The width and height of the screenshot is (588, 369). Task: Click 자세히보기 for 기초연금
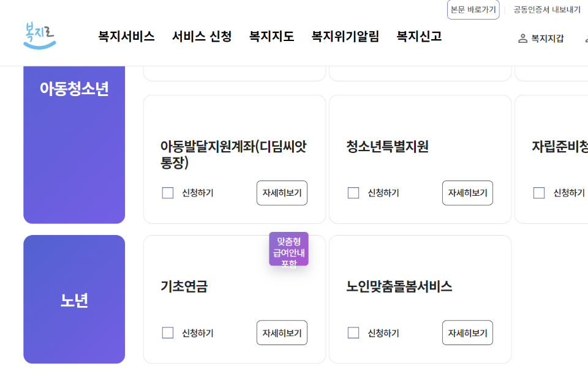click(x=282, y=332)
